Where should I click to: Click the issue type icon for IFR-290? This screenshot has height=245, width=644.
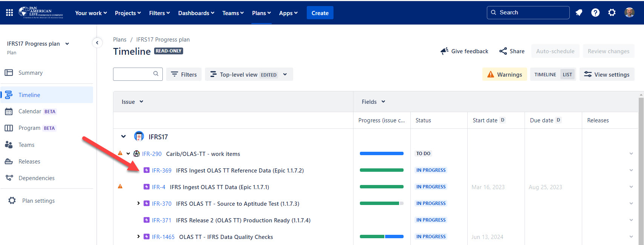(136, 154)
